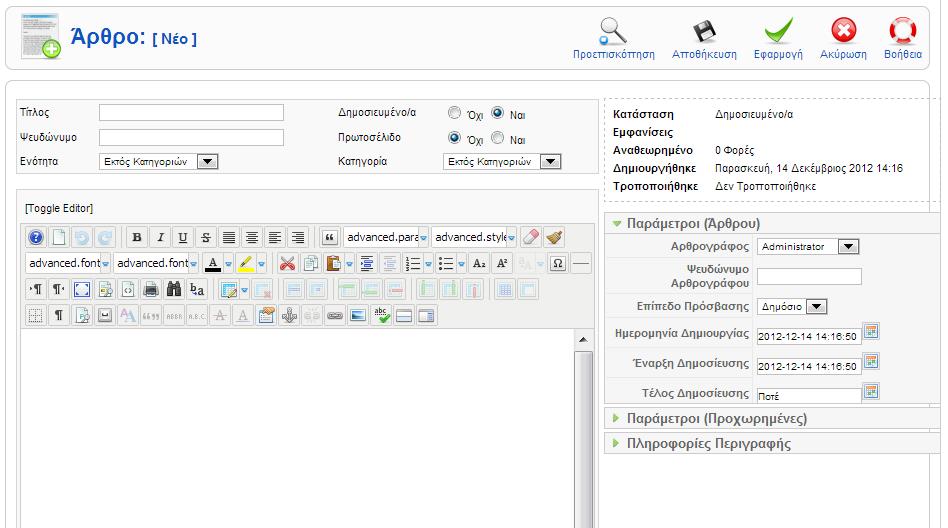The image size is (948, 528).
Task: Open the advanced.style dropdown
Action: point(475,237)
